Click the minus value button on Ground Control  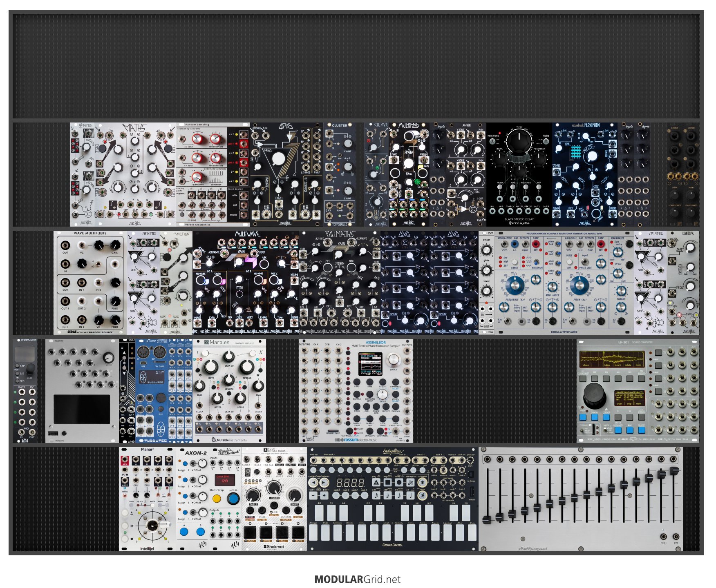[313, 495]
